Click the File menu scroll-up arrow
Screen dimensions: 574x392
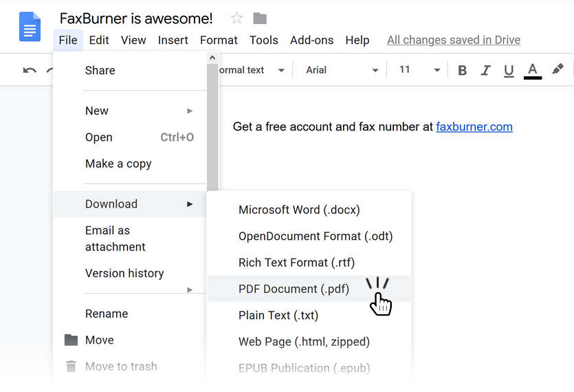pyautogui.click(x=212, y=58)
